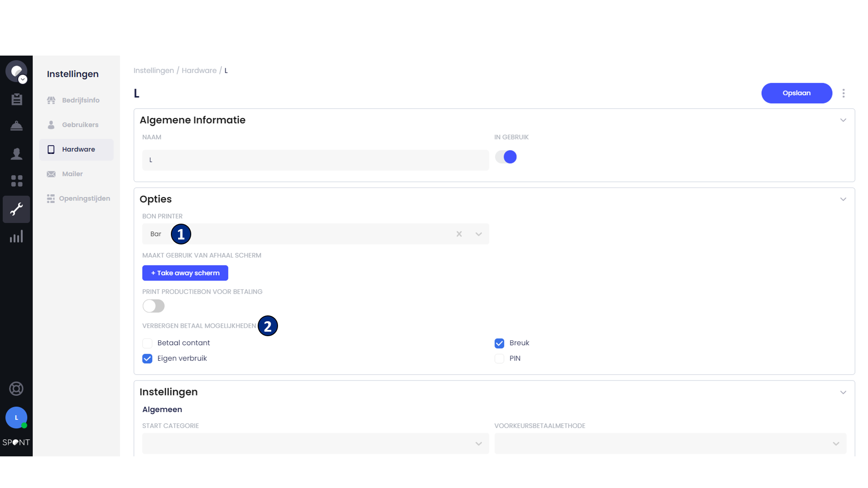The width and height of the screenshot is (868, 488).
Task: Clear the Bar bon printer selection
Action: (459, 234)
